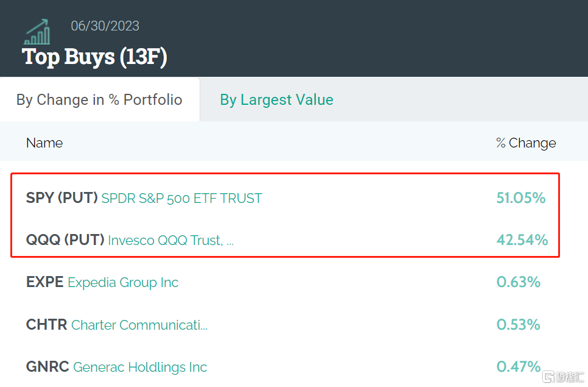Click the growth chart icon in header
This screenshot has width=588, height=387.
pyautogui.click(x=37, y=32)
